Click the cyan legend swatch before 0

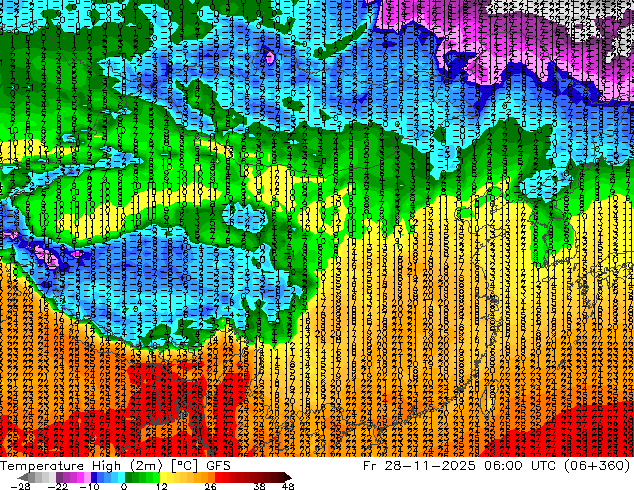[121, 477]
